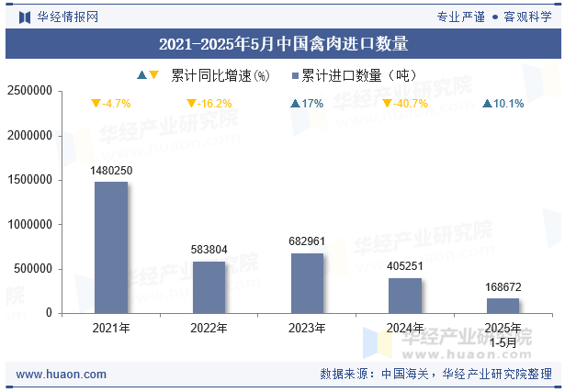The height and width of the screenshot is (392, 565).
Task: Click the chart title 2021-2025年5月中国禽肉进口数量
Action: [x=283, y=44]
